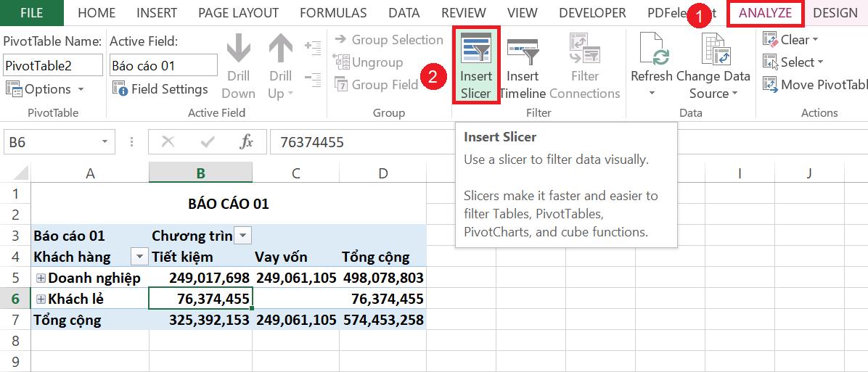This screenshot has height=372, width=868.
Task: Click the Drill Down arrow icon
Action: 238,49
